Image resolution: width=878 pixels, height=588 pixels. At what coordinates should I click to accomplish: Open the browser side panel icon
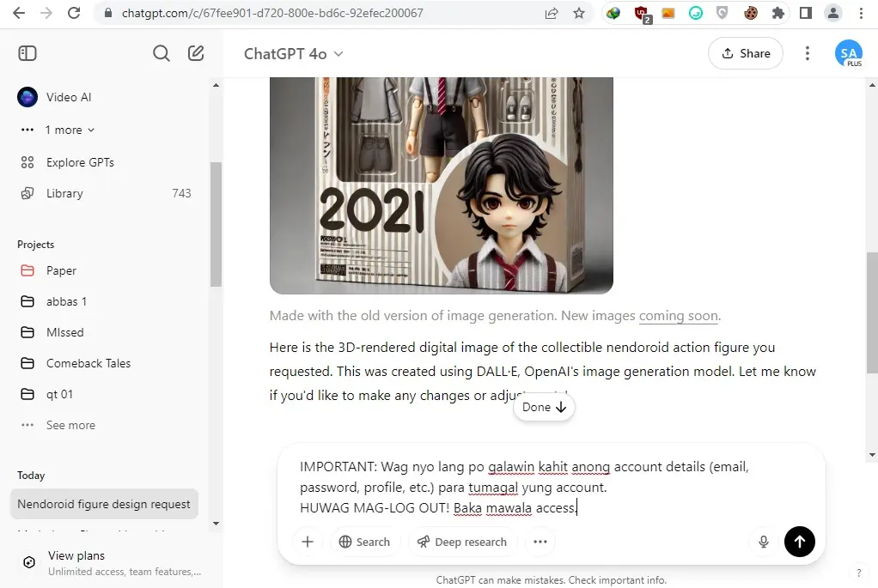click(x=806, y=13)
